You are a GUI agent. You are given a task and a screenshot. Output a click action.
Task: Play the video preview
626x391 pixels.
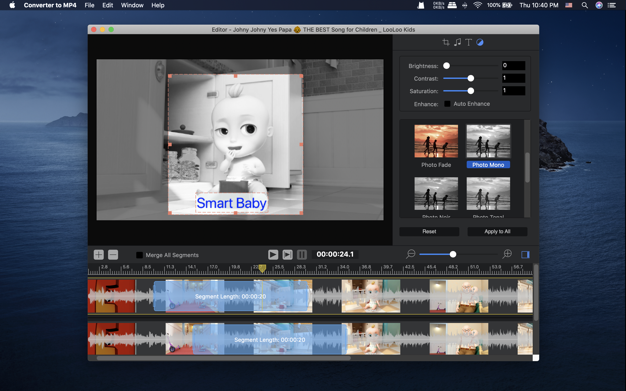[x=273, y=255]
